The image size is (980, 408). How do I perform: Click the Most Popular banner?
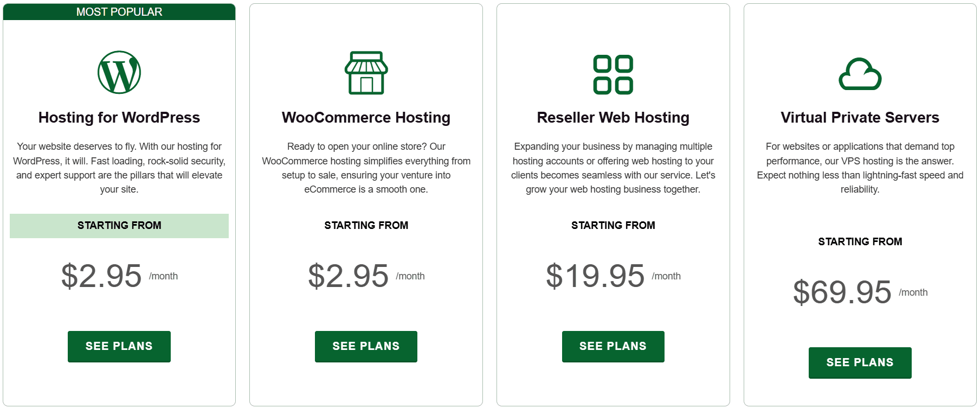[x=119, y=12]
